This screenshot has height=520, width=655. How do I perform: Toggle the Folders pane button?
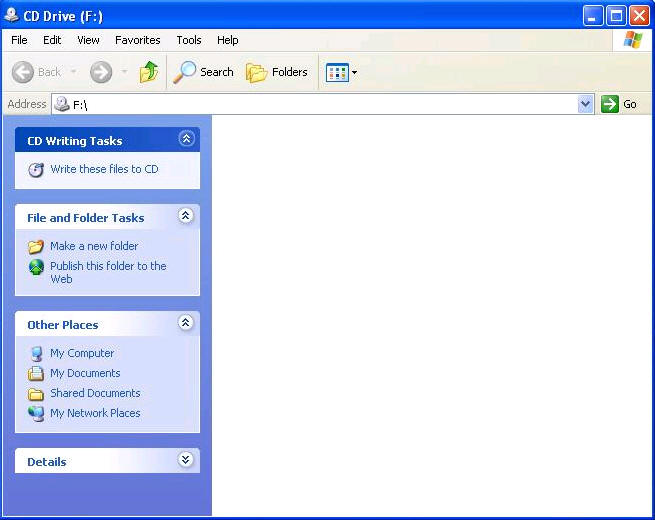click(277, 72)
